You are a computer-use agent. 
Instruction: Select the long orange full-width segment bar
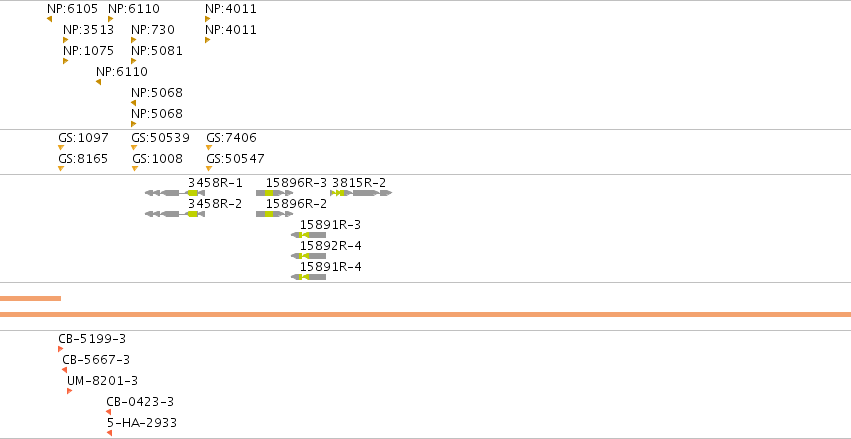[426, 315]
